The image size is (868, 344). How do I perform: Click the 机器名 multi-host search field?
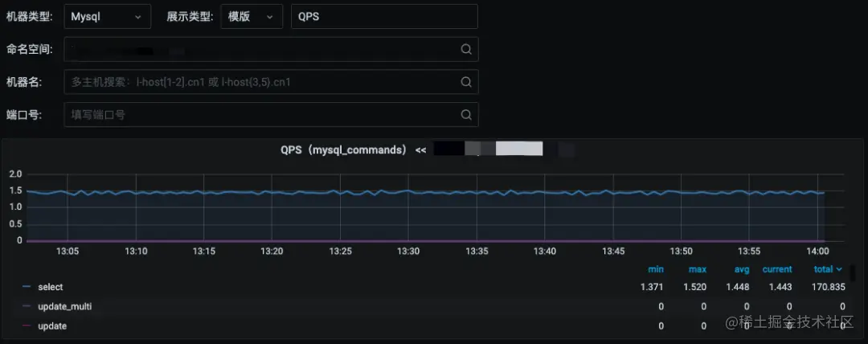(x=272, y=82)
